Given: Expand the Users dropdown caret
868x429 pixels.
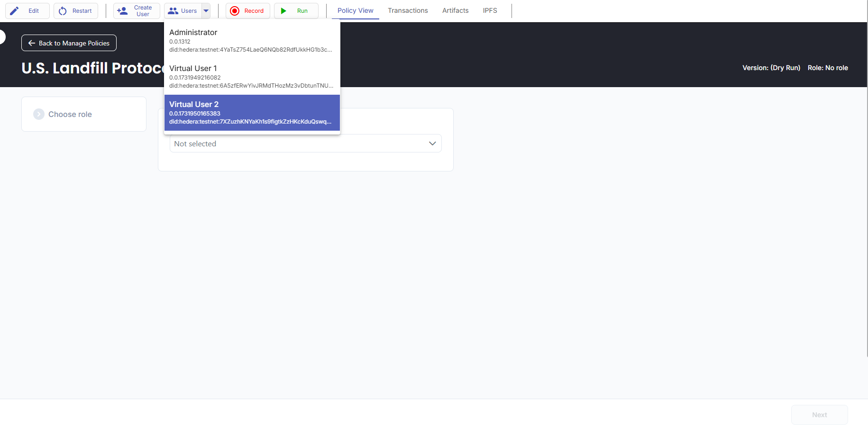Looking at the screenshot, I should [x=206, y=11].
